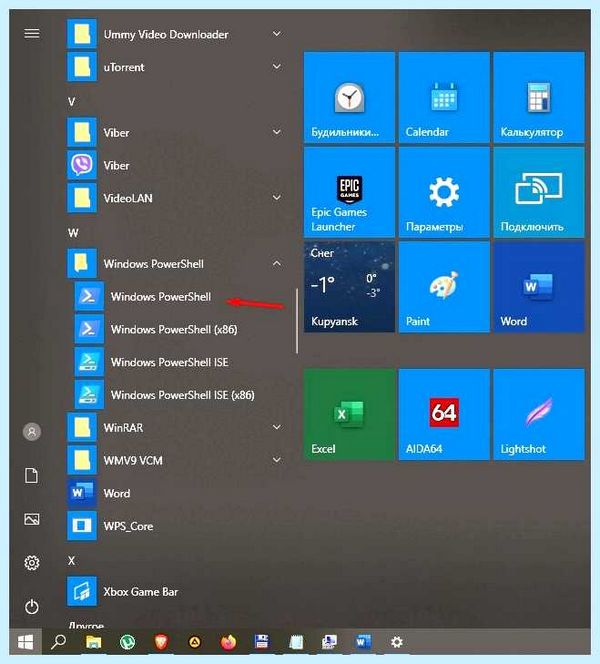Launch Epic Games Launcher tile
Image resolution: width=600 pixels, height=664 pixels.
coord(349,192)
